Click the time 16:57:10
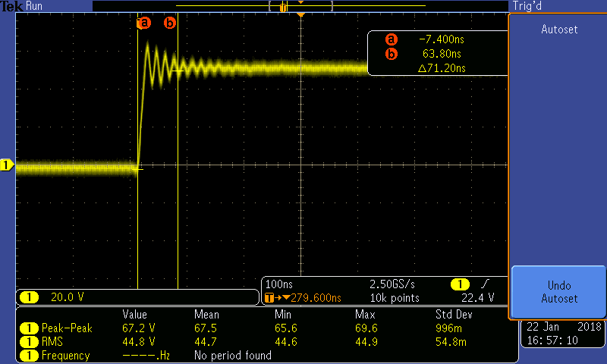 [x=552, y=340]
